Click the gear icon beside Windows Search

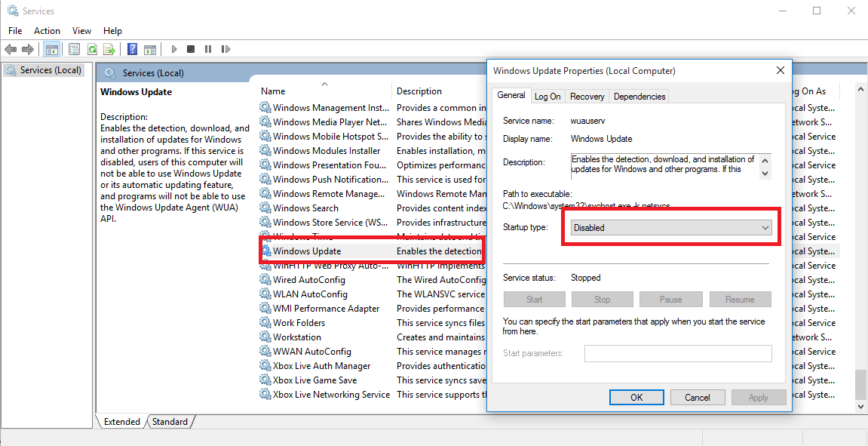tap(265, 208)
